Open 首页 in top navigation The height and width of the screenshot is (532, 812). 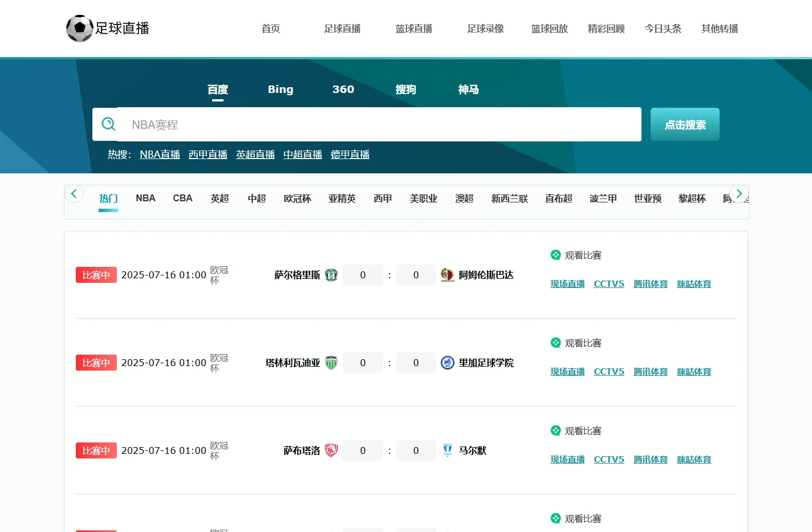271,29
